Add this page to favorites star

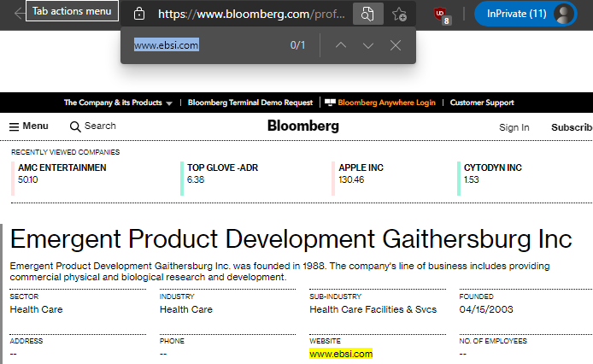point(399,14)
